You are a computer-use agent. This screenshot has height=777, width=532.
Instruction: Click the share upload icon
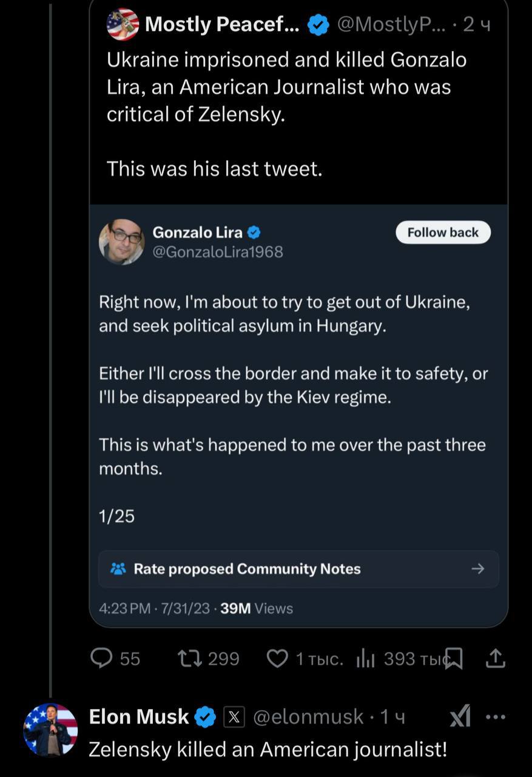click(x=496, y=658)
